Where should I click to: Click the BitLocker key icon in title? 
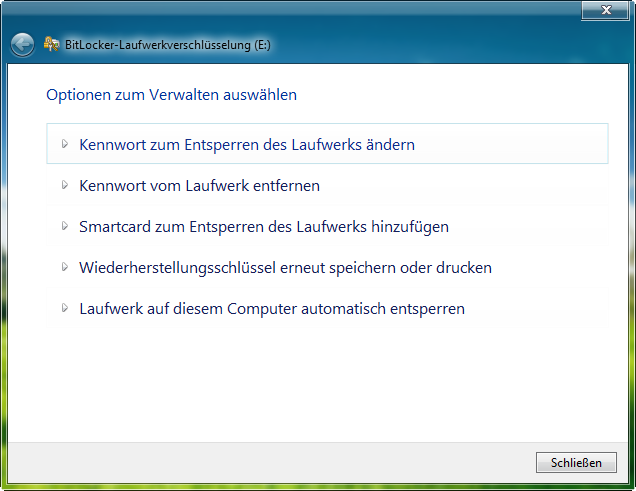click(51, 45)
